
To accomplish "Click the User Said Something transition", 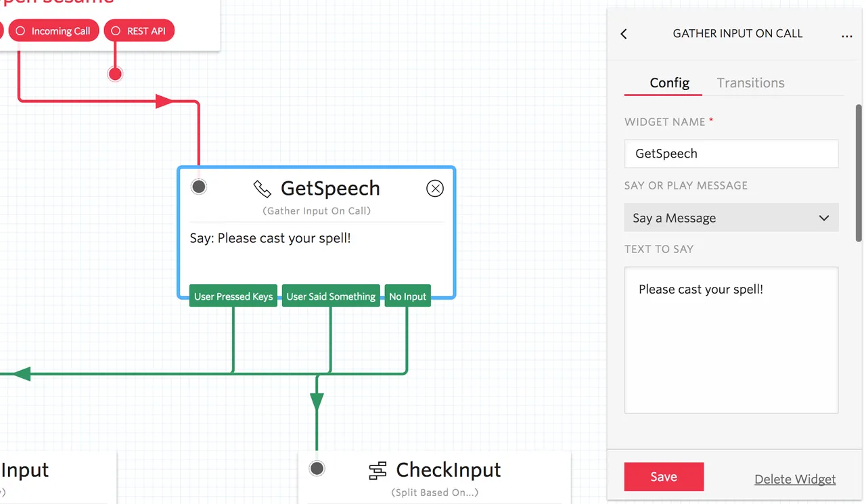I will tap(331, 296).
